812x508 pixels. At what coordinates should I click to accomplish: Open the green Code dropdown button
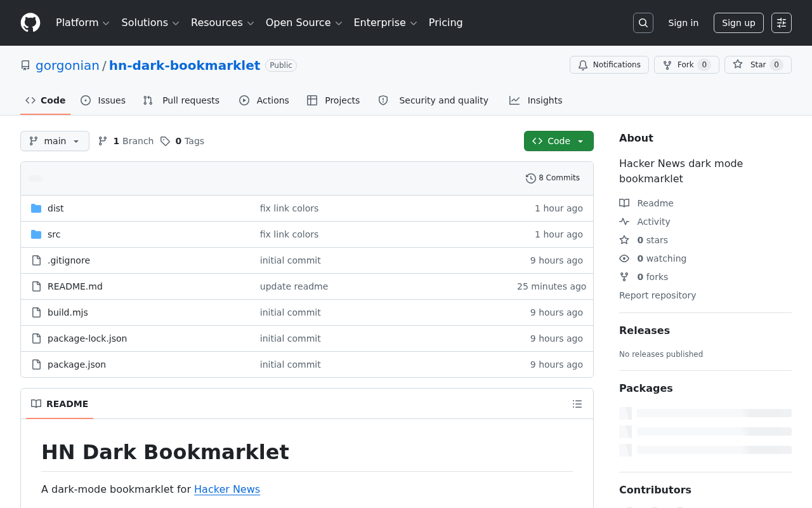point(559,141)
